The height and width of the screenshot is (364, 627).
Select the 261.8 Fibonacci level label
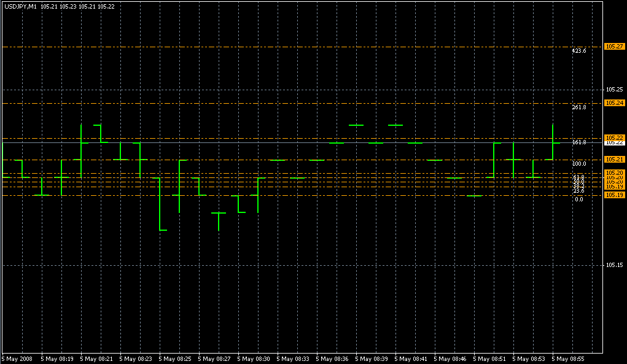(578, 107)
